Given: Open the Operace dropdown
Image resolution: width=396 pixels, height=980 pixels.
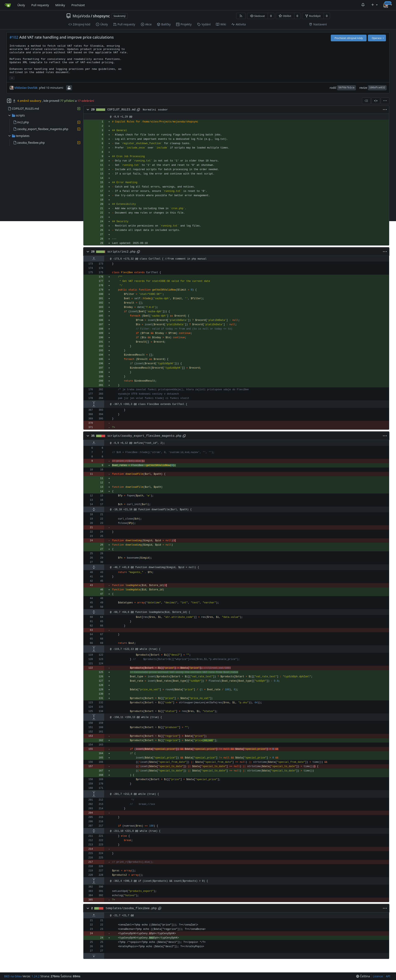Looking at the screenshot, I should tap(377, 38).
